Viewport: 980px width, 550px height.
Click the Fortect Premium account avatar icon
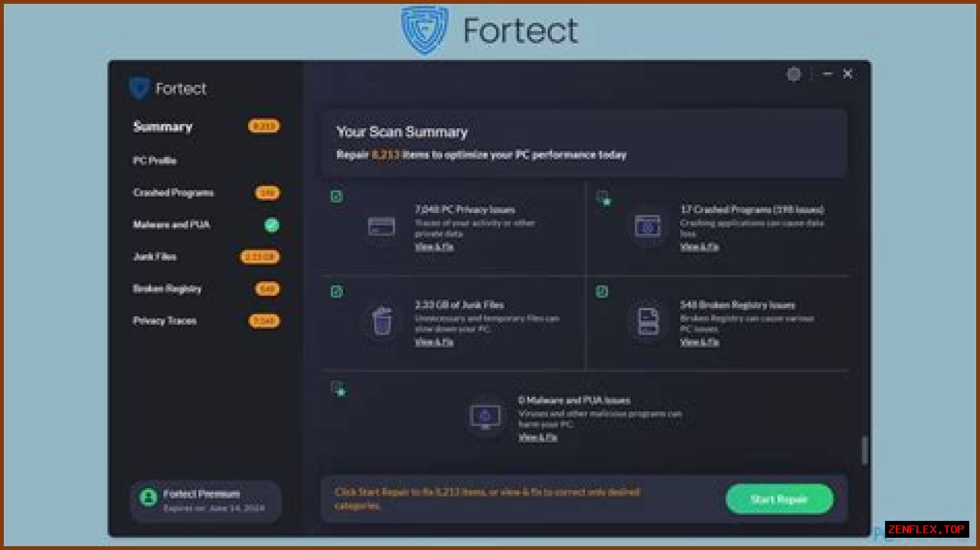point(148,498)
